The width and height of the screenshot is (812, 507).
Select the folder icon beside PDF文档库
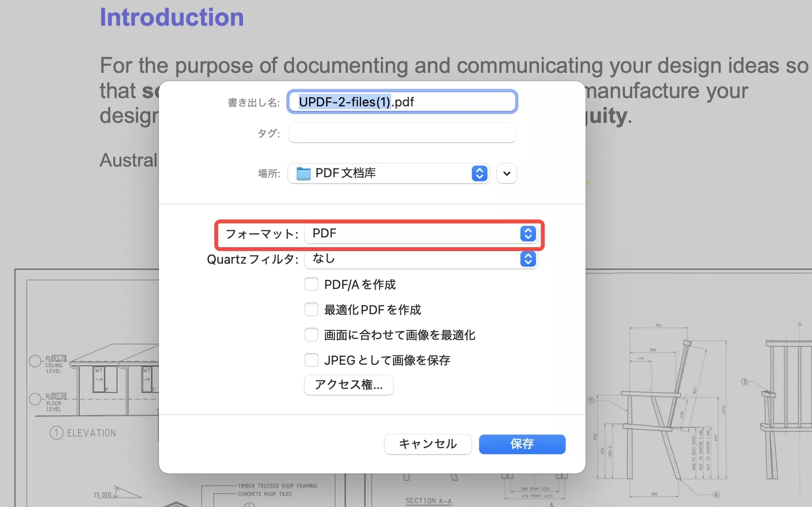[x=302, y=173]
